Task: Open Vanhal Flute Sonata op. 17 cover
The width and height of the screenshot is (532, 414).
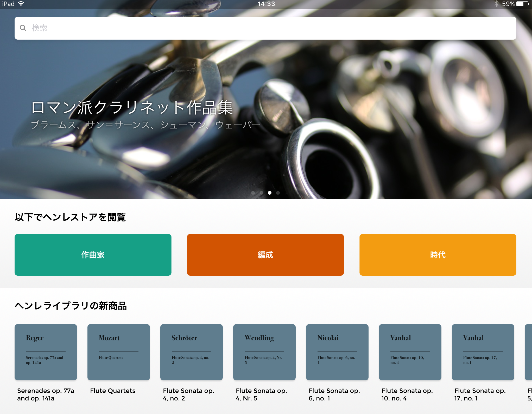Action: [x=483, y=352]
